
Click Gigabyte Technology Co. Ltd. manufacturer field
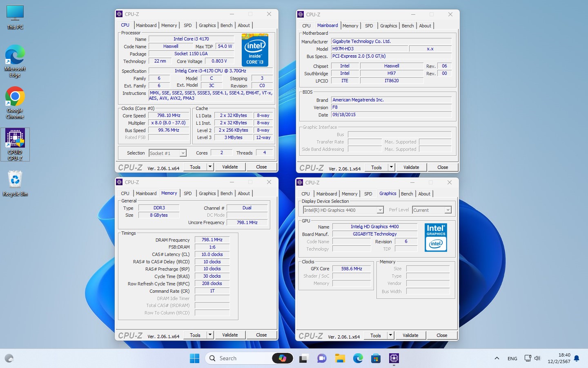392,41
